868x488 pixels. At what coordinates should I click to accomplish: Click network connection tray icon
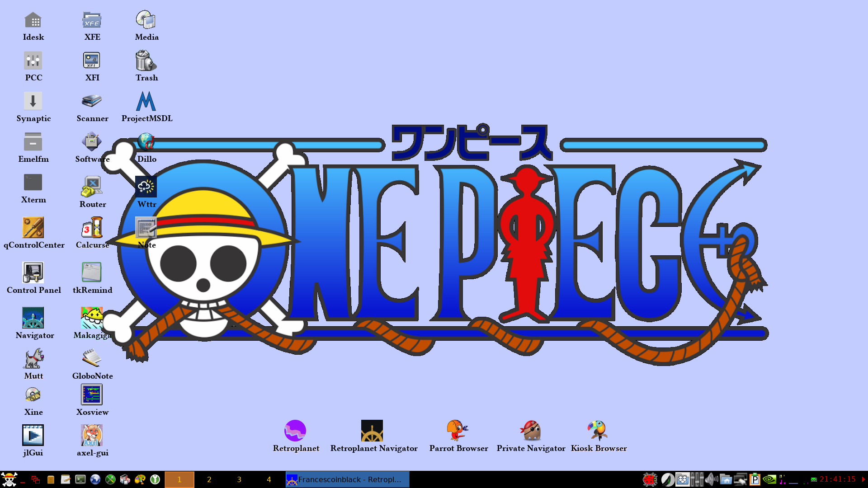click(x=741, y=479)
